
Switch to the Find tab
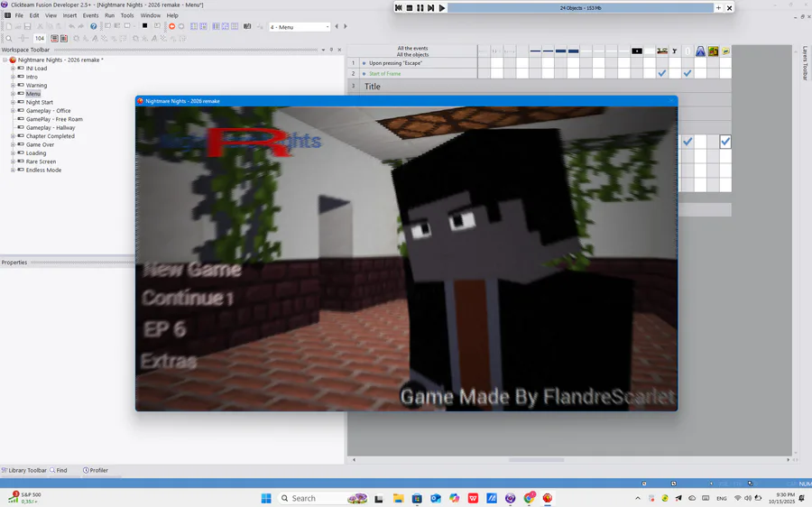point(59,470)
